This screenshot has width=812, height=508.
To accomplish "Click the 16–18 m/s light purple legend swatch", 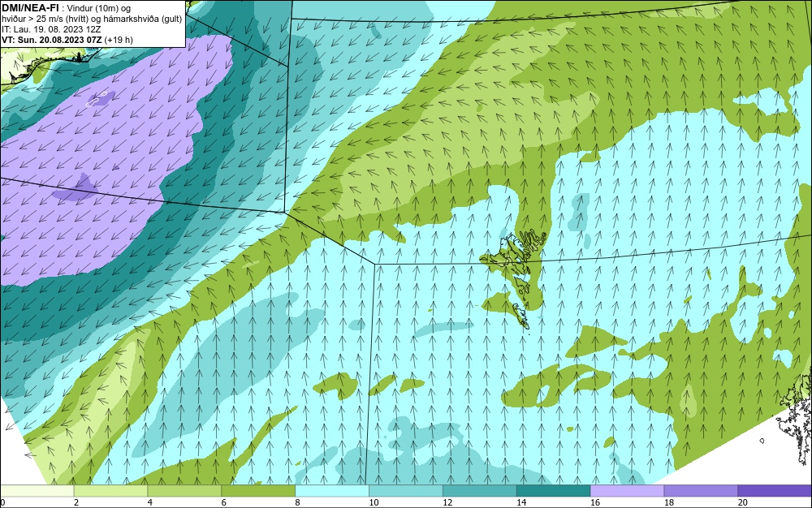I will point(627,490).
